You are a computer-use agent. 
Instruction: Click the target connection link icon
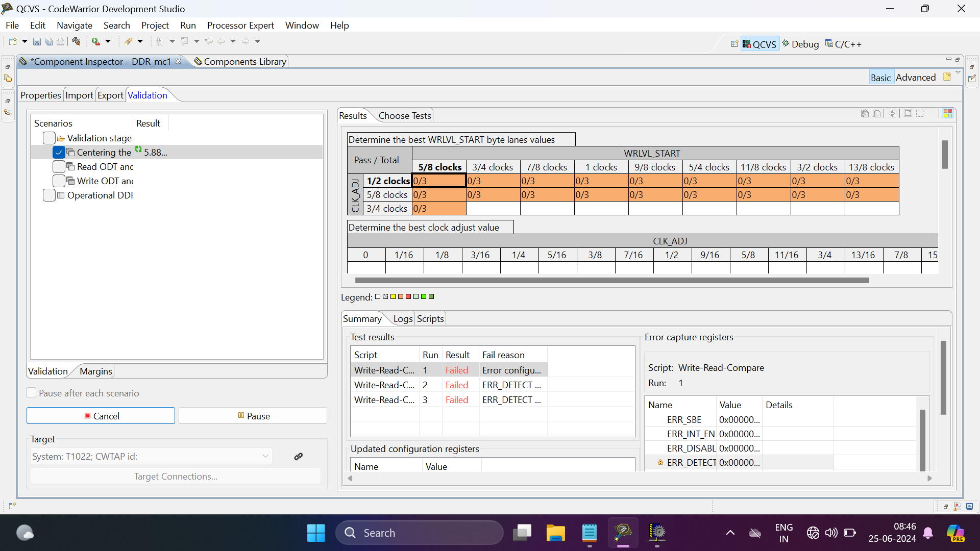coord(299,457)
